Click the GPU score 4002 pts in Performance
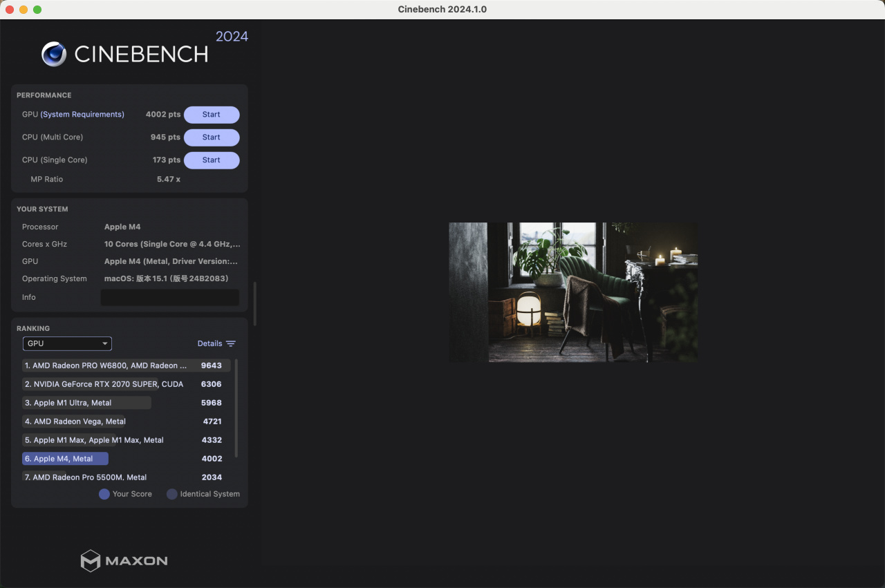This screenshot has width=885, height=588. (163, 115)
